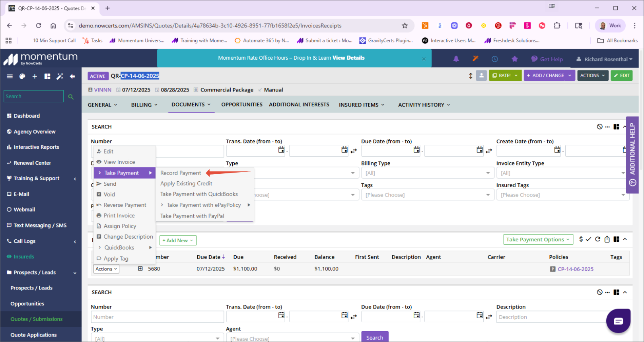Open the column layout icon in invoices toolbar
This screenshot has width=644, height=342.
coord(616,239)
